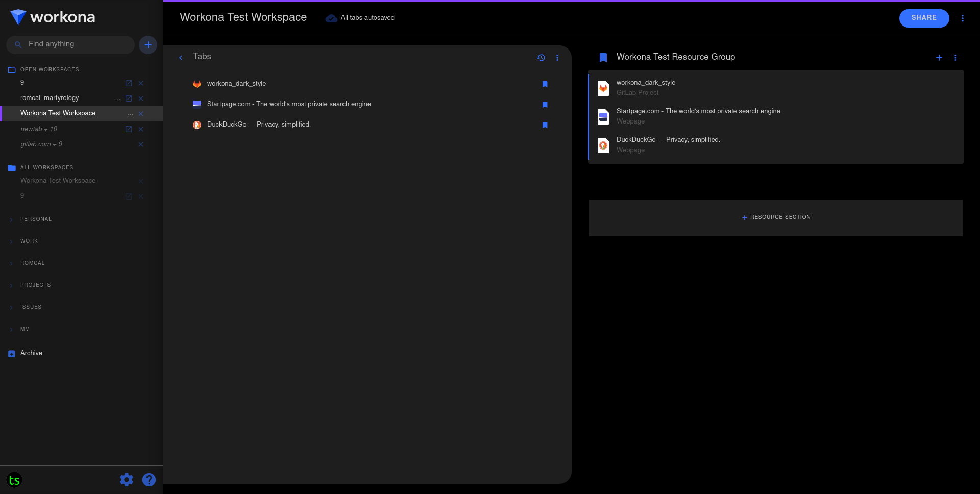Click the GitLab favicon of the workona_dark_style tab
This screenshot has width=980, height=494.
tap(197, 84)
